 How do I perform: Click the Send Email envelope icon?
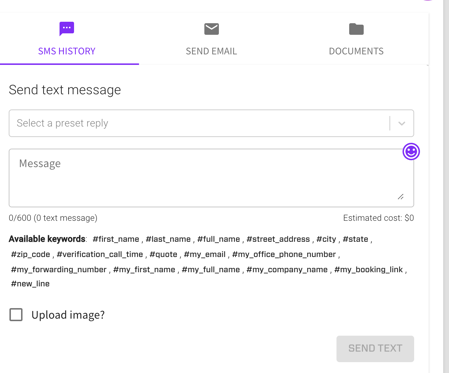coord(211,29)
